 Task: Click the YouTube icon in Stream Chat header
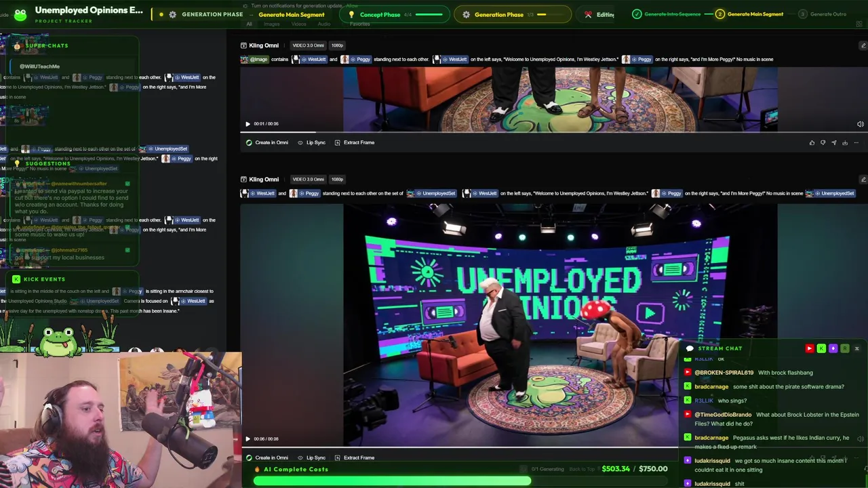809,348
